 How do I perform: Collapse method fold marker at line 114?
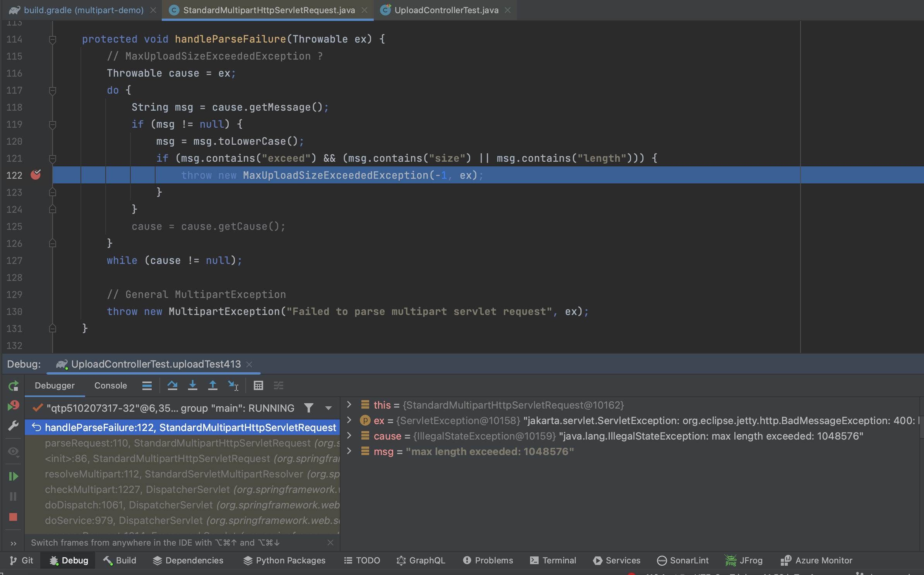point(53,39)
